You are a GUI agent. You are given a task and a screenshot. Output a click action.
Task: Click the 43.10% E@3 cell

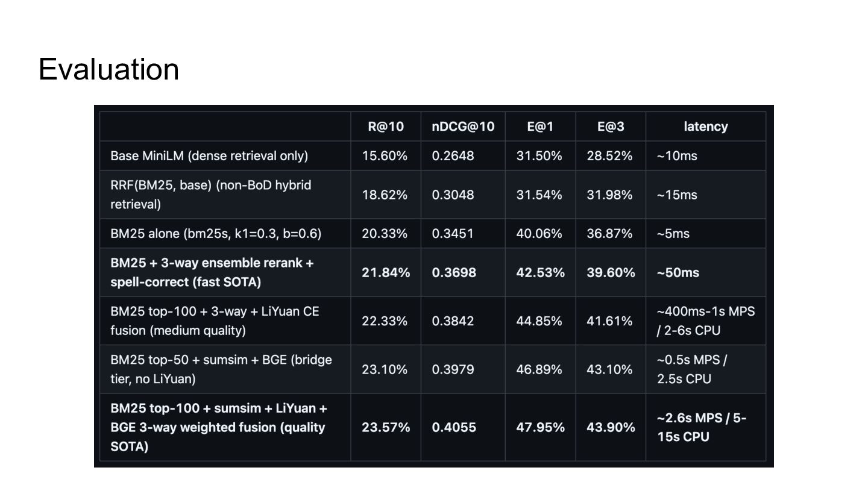pyautogui.click(x=609, y=369)
